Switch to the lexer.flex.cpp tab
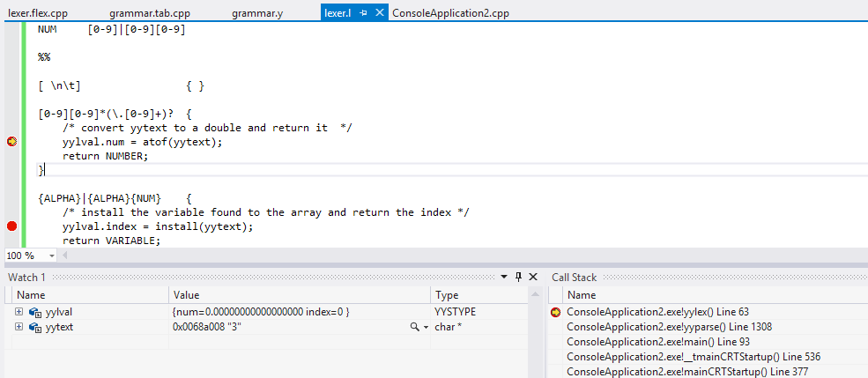The width and height of the screenshot is (868, 378). [38, 13]
